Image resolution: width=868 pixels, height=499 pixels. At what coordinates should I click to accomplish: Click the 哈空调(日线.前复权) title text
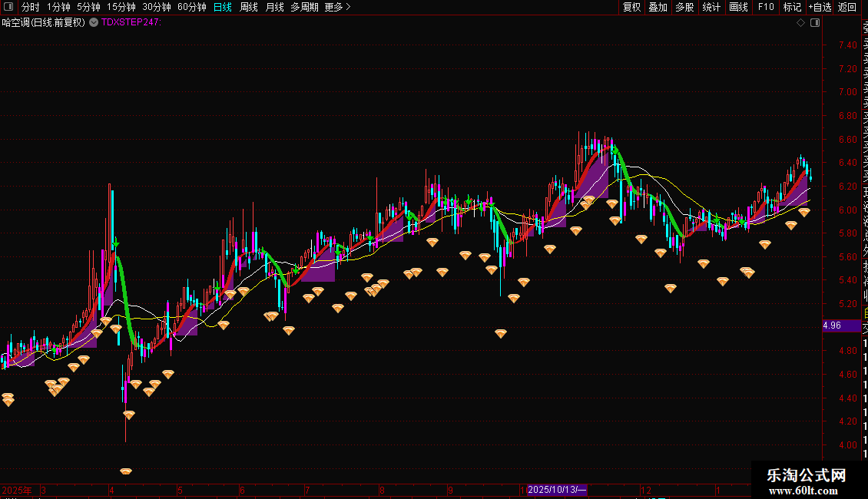(x=43, y=23)
